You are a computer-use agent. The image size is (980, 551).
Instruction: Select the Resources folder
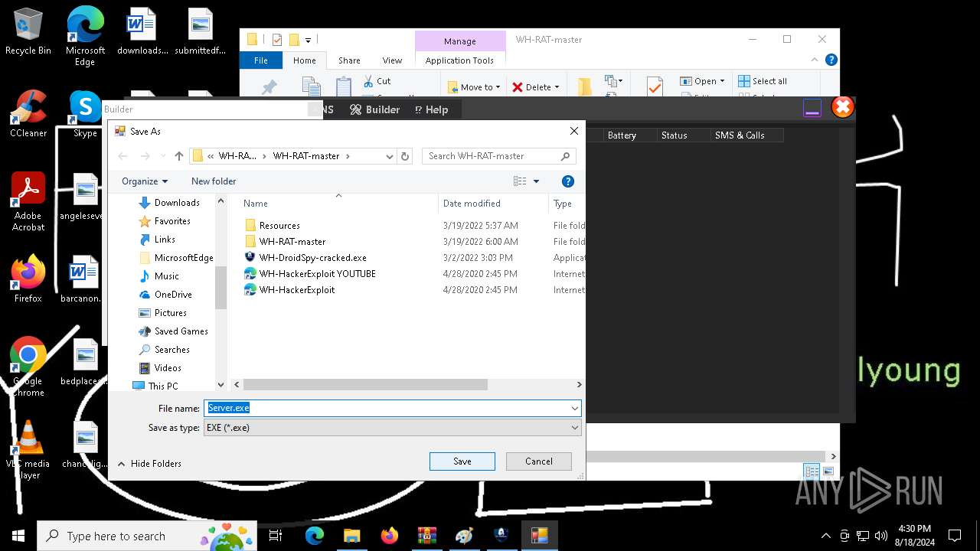pos(279,226)
